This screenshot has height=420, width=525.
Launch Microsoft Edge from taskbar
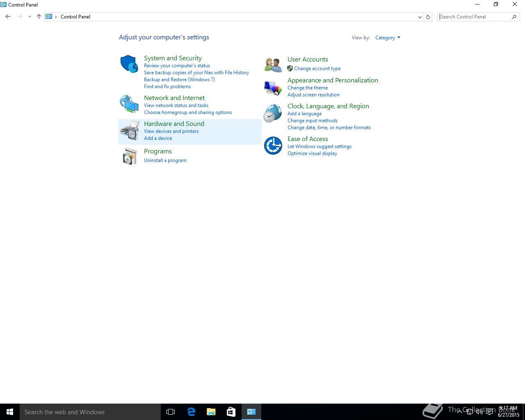coord(191,412)
